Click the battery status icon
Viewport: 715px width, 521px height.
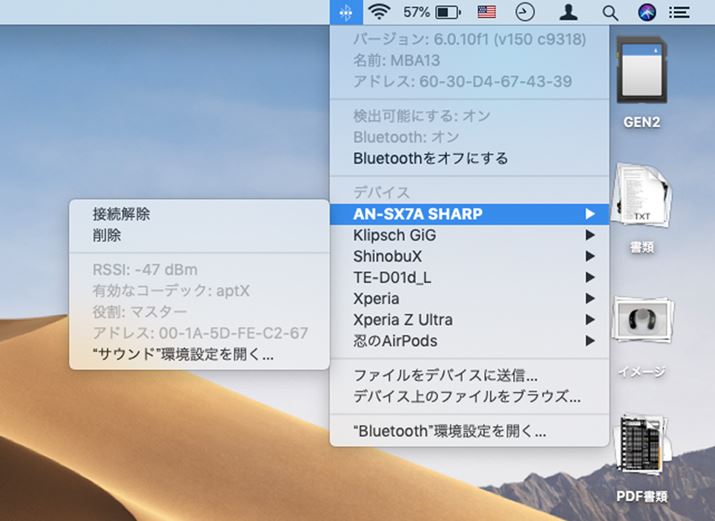[x=447, y=13]
